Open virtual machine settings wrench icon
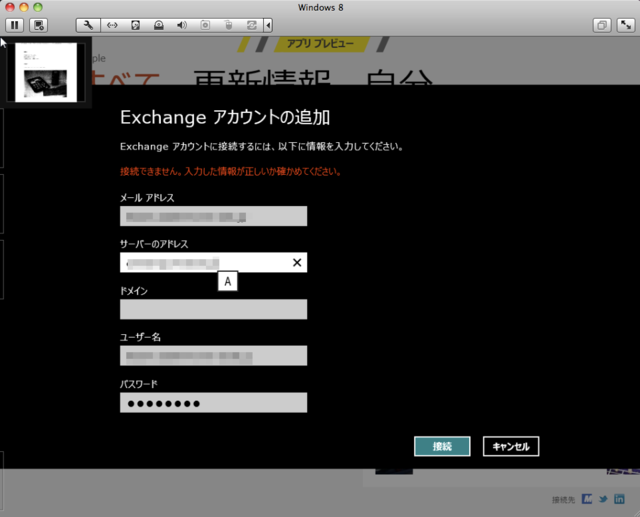This screenshot has width=640, height=517. tap(88, 25)
